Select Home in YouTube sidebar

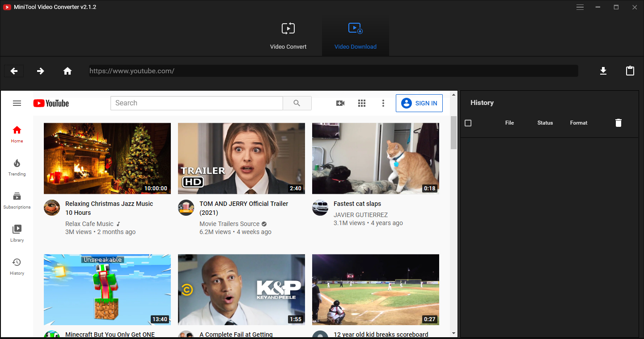(x=17, y=134)
